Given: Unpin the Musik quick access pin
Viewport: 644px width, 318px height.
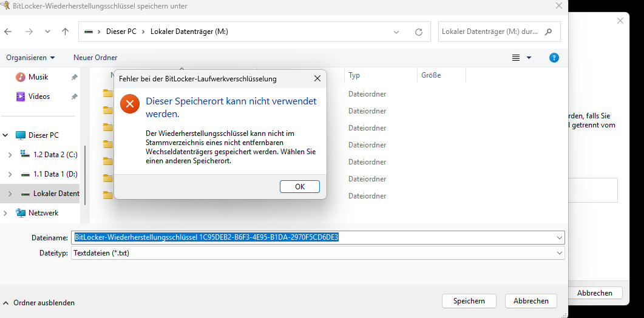Looking at the screenshot, I should pos(74,77).
